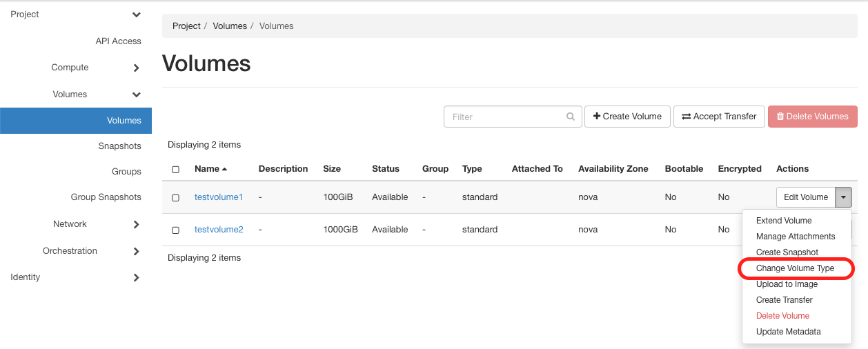This screenshot has height=349, width=868.
Task: Select the testvolume2 row checkbox
Action: [x=175, y=230]
